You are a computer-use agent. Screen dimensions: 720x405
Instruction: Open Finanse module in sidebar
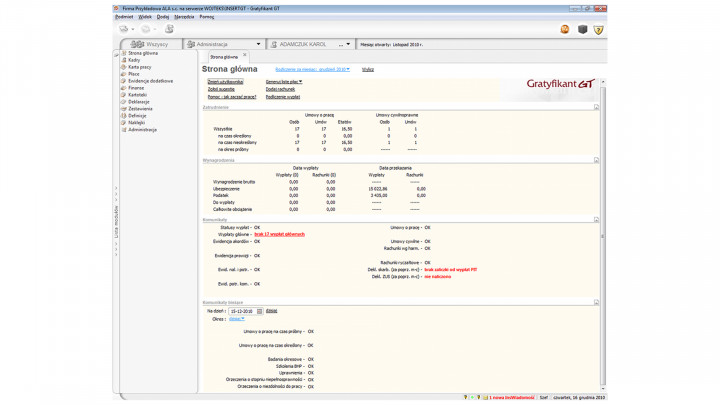[137, 87]
